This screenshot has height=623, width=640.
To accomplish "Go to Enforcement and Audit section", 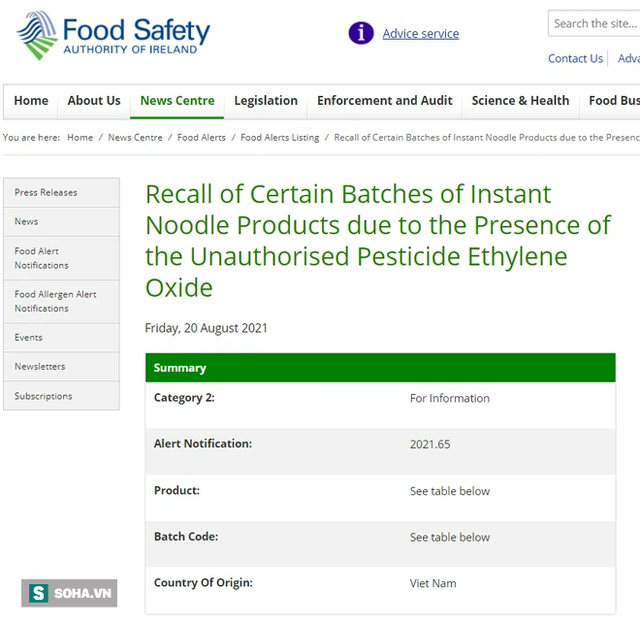I will pos(384,101).
